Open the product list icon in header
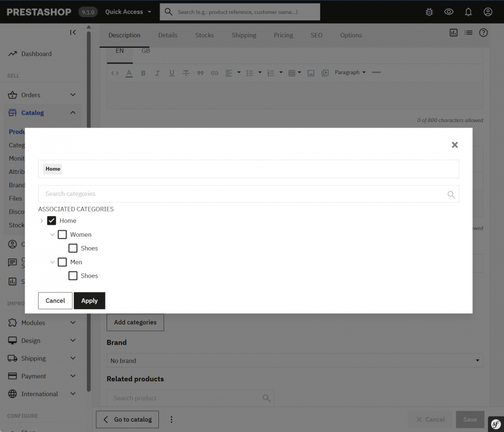Image resolution: width=504 pixels, height=432 pixels. pos(468,32)
